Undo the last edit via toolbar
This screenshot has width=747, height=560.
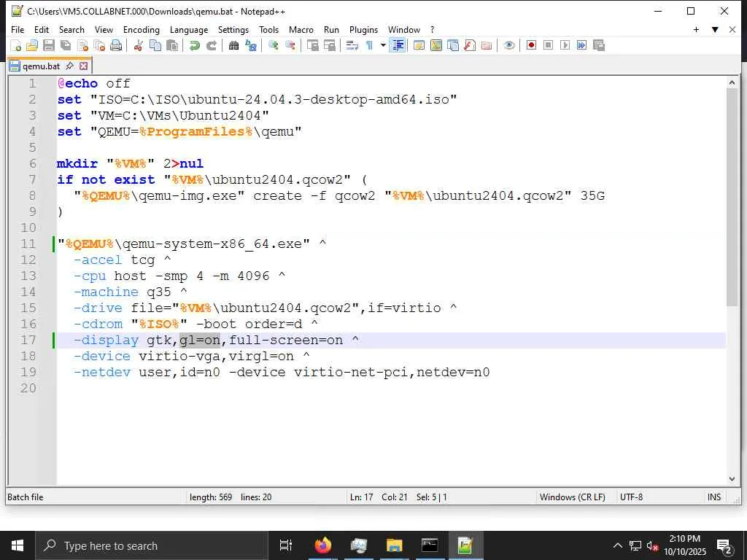[194, 45]
